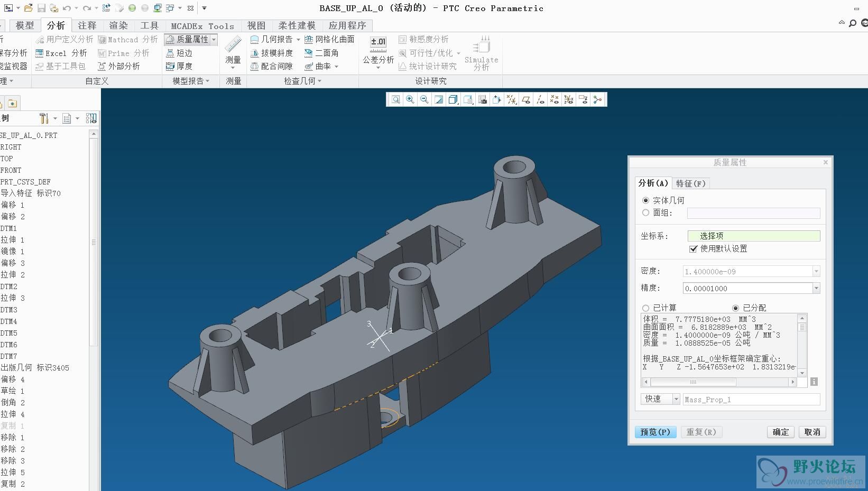The image size is (868, 491).
Task: Click View Manager camera icon
Action: tap(482, 99)
